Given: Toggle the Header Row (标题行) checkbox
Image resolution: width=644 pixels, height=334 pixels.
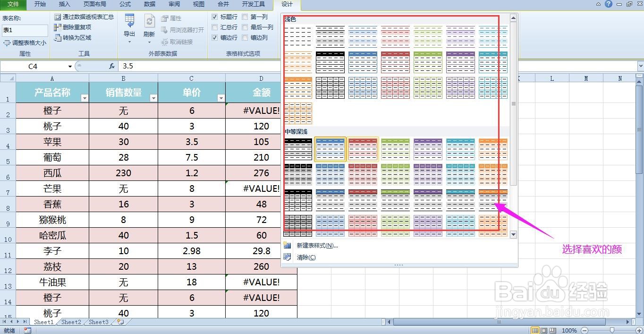Looking at the screenshot, I should pyautogui.click(x=215, y=17).
